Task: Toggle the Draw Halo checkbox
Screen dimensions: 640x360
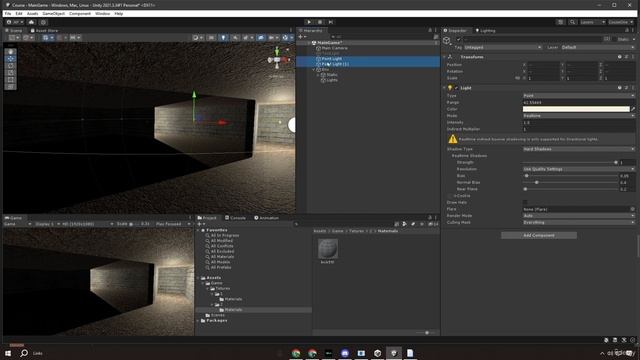Action: pos(525,202)
